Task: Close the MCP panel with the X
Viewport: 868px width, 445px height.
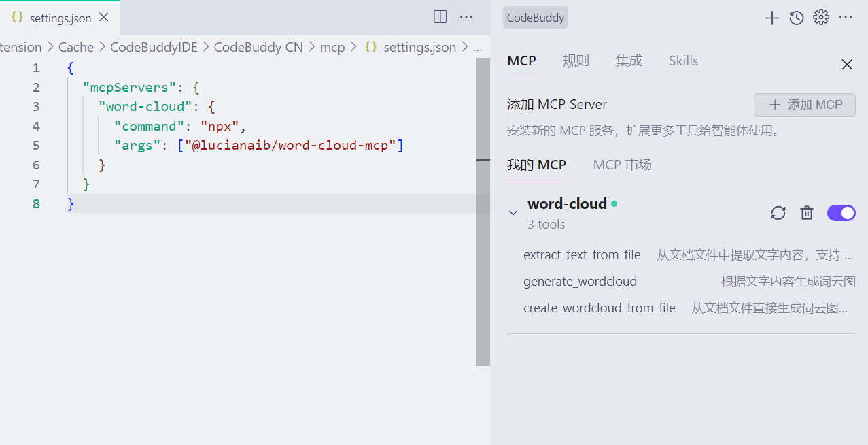Action: click(846, 64)
